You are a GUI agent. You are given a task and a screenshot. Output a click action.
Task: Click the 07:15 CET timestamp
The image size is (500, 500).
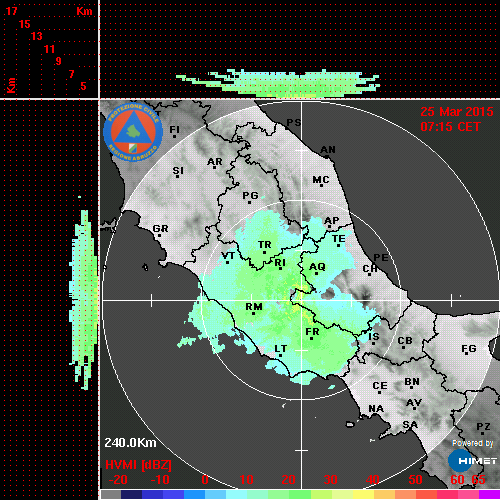point(450,127)
